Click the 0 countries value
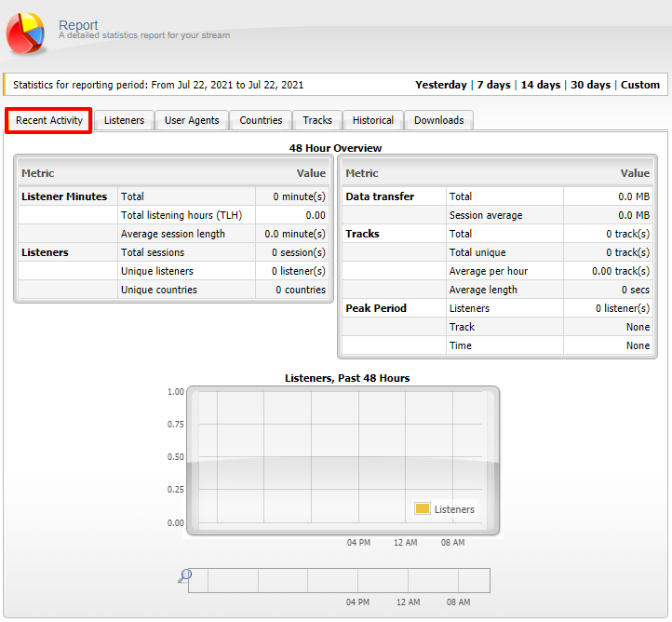 [x=301, y=290]
